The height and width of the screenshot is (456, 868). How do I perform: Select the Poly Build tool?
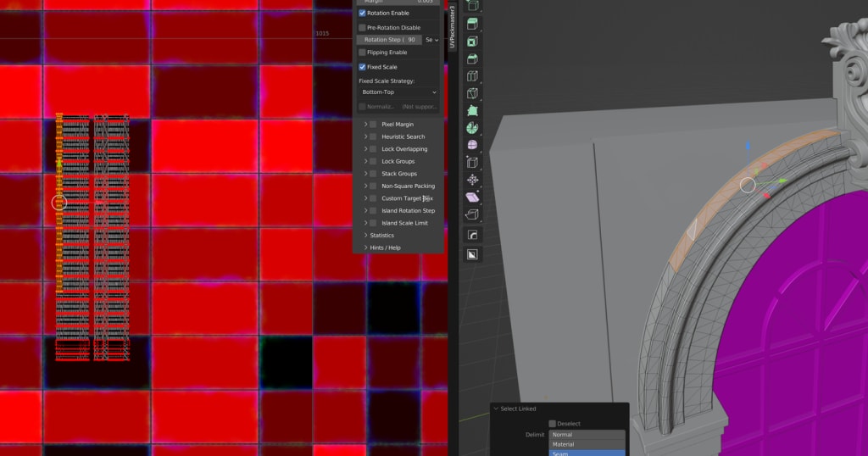[x=472, y=111]
